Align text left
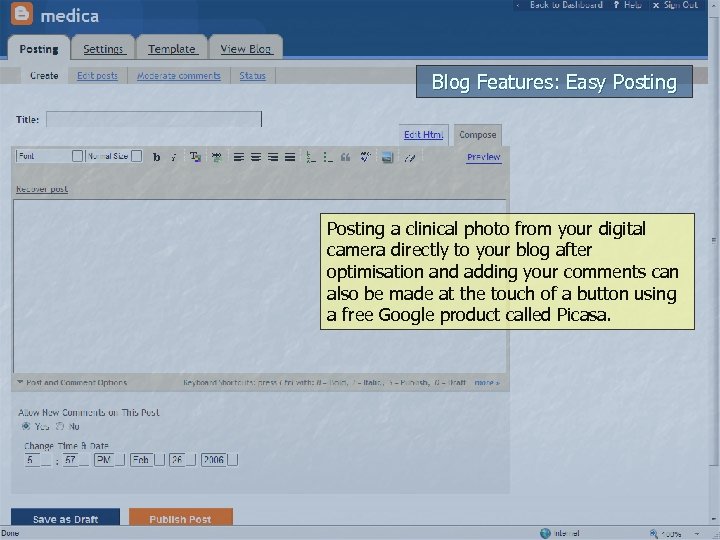Screen dimensions: 720x540 [x=238, y=157]
